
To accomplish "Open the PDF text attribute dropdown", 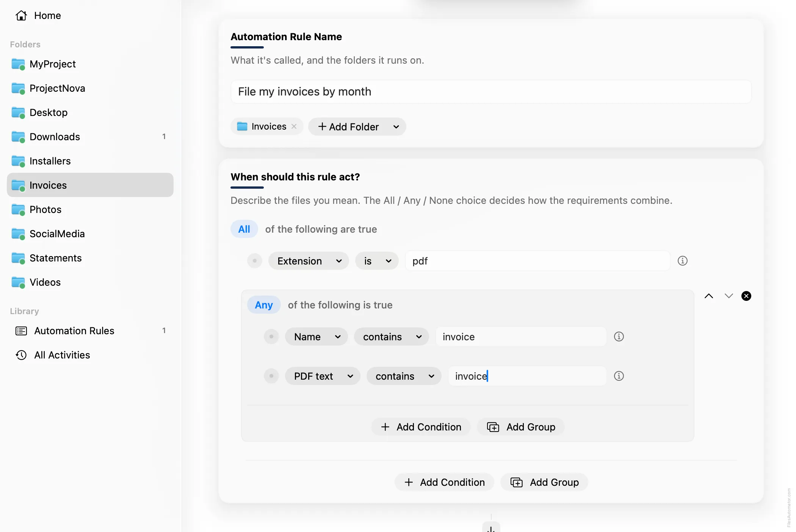I will pos(323,376).
